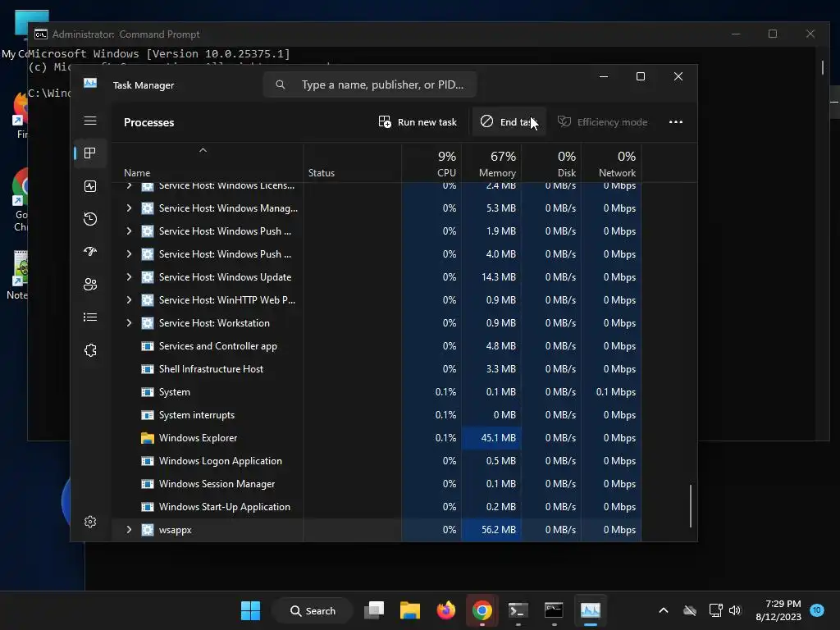Select Windows Session Manager row
The width and height of the screenshot is (840, 630).
coord(376,484)
